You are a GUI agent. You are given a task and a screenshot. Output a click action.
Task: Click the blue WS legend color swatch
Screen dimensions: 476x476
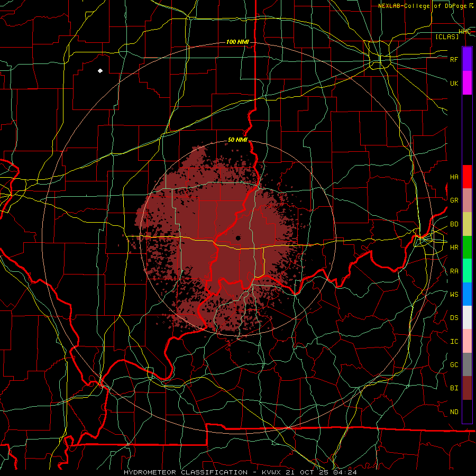(467, 294)
